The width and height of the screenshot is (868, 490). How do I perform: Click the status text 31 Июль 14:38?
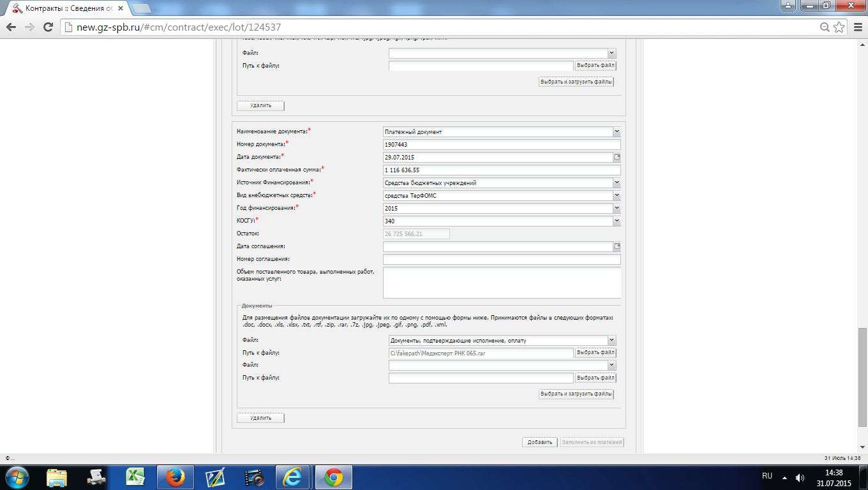(x=842, y=458)
